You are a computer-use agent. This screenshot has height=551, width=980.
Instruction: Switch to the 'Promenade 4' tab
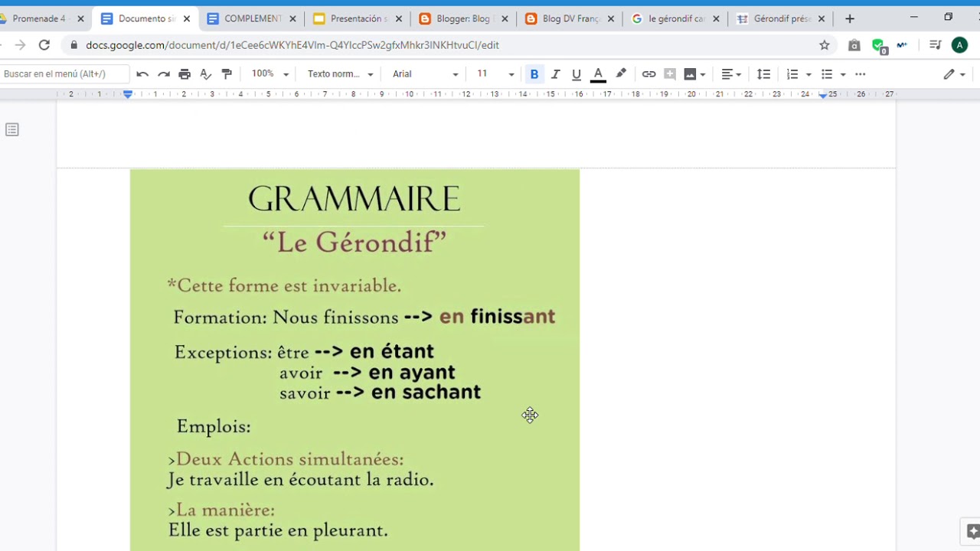click(x=40, y=18)
